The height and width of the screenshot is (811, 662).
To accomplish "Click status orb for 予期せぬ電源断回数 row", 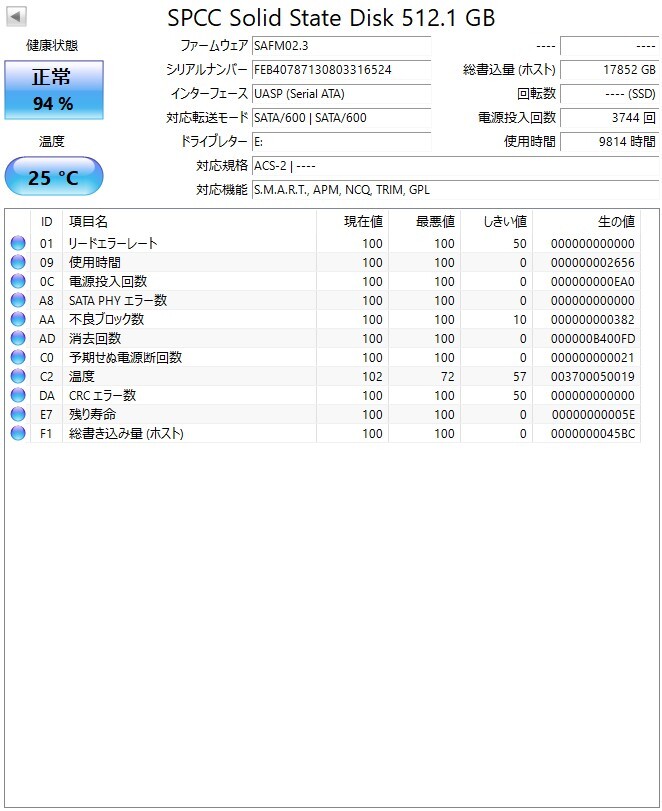I will (18, 357).
